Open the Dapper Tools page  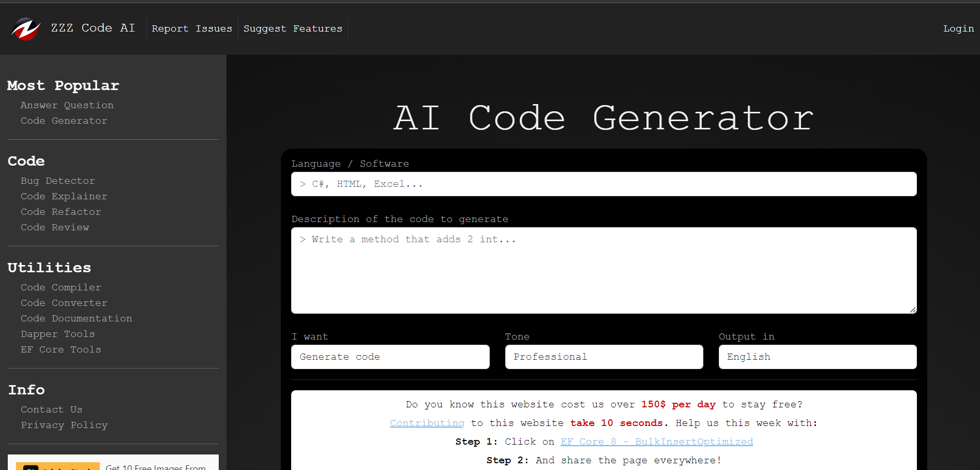(x=57, y=334)
